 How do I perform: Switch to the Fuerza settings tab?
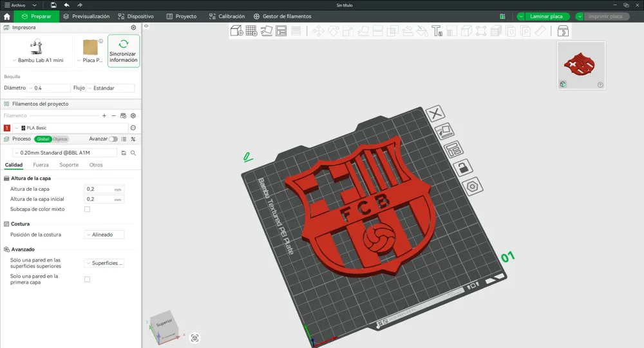tap(41, 165)
